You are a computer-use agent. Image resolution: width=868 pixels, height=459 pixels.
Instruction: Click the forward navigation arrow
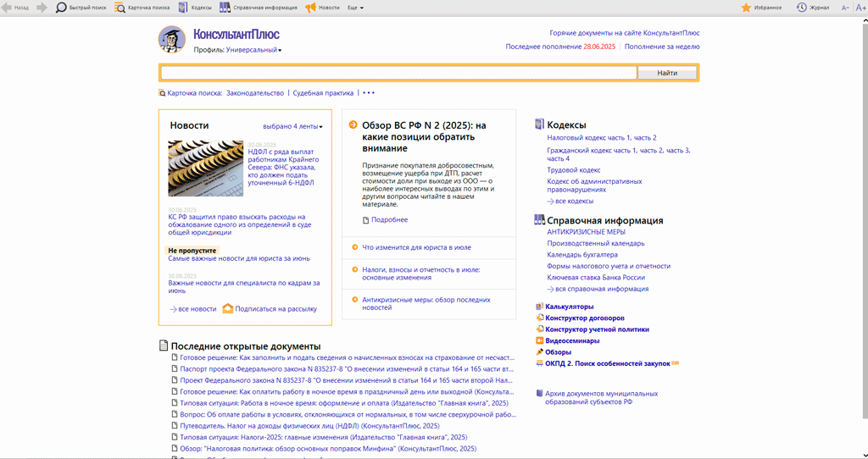tap(42, 8)
